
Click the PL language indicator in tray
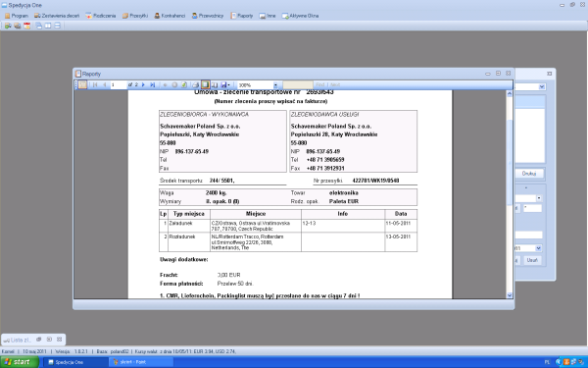click(x=547, y=362)
